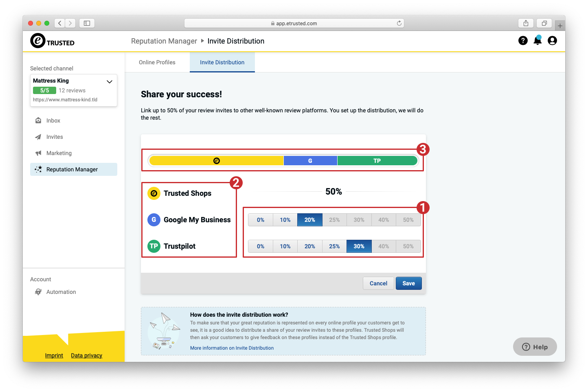Click the Trusted Shops yellow platform icon

pyautogui.click(x=154, y=193)
